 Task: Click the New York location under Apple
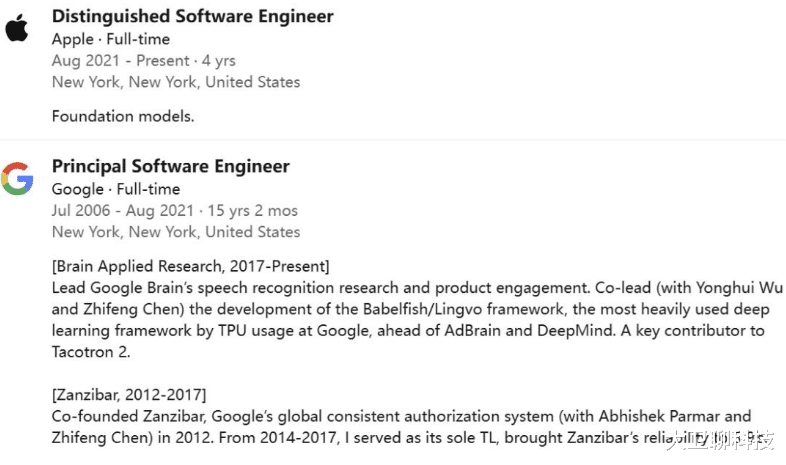coord(175,82)
